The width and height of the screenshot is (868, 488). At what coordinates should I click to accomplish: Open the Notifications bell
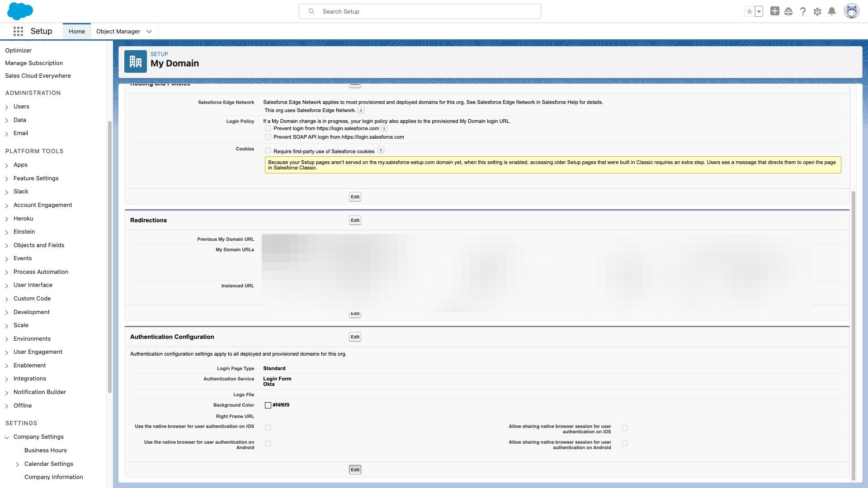point(832,11)
